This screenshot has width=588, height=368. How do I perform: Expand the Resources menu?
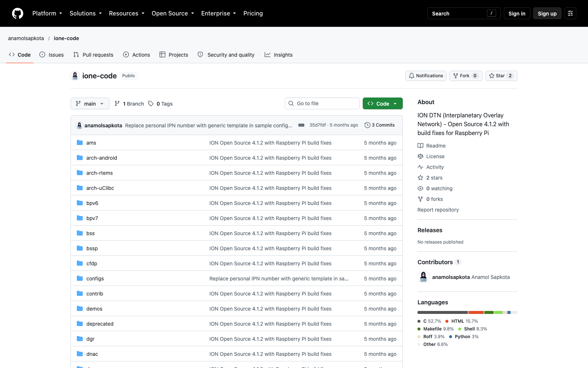point(126,13)
